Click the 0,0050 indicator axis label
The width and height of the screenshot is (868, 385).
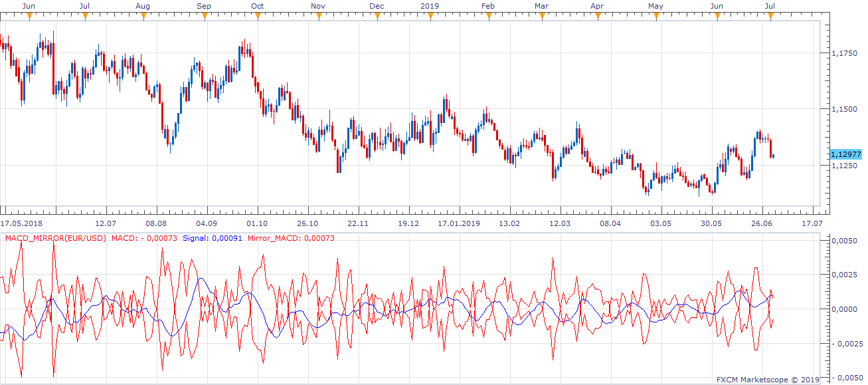pos(844,241)
